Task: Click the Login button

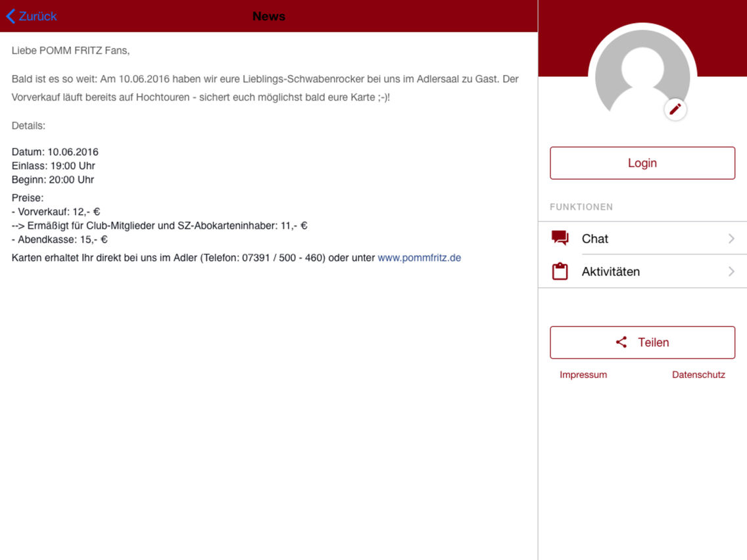Action: [x=642, y=163]
